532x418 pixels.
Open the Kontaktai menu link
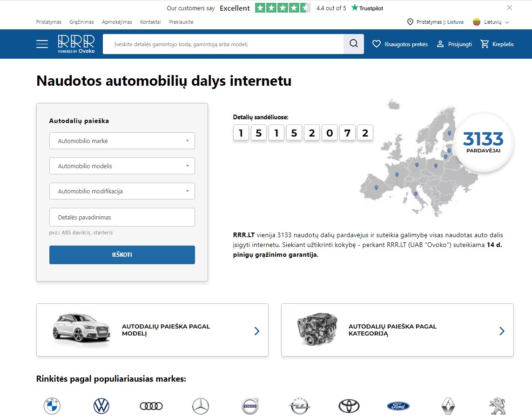150,22
